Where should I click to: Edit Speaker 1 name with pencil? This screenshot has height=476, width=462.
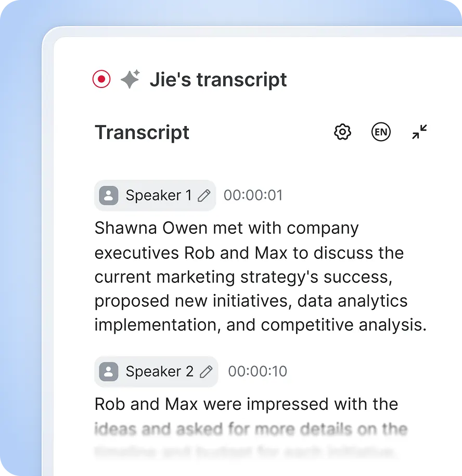pyautogui.click(x=204, y=196)
